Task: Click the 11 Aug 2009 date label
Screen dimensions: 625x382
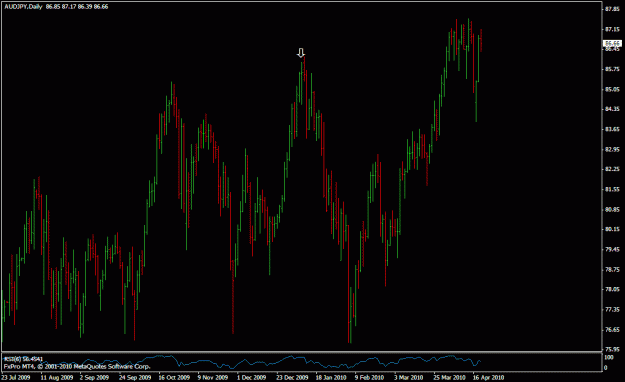Action: click(x=57, y=377)
